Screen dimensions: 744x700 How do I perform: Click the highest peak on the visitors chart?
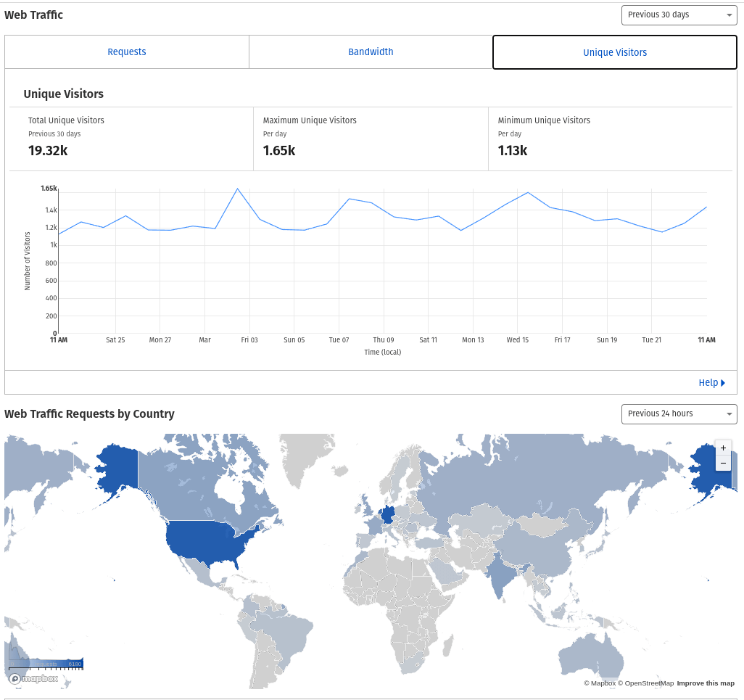point(237,189)
